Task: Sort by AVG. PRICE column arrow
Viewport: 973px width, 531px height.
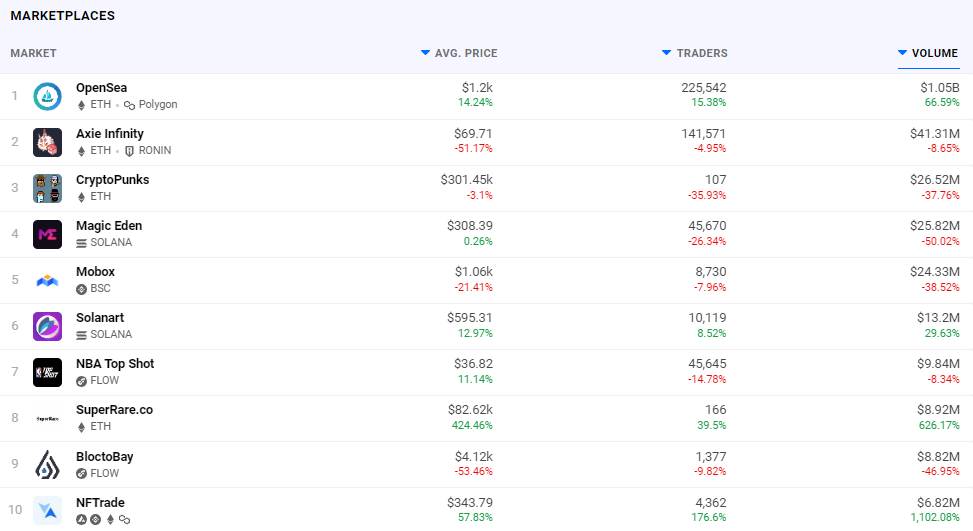Action: tap(425, 53)
